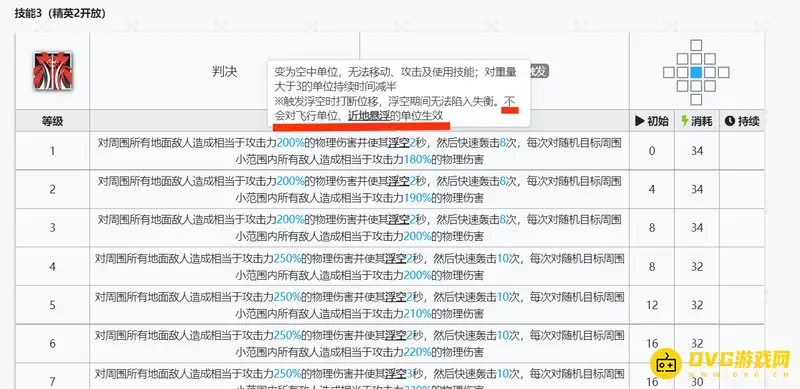Viewport: 800px width, 389px height.
Task: Select level cell 2
Action: click(53, 189)
